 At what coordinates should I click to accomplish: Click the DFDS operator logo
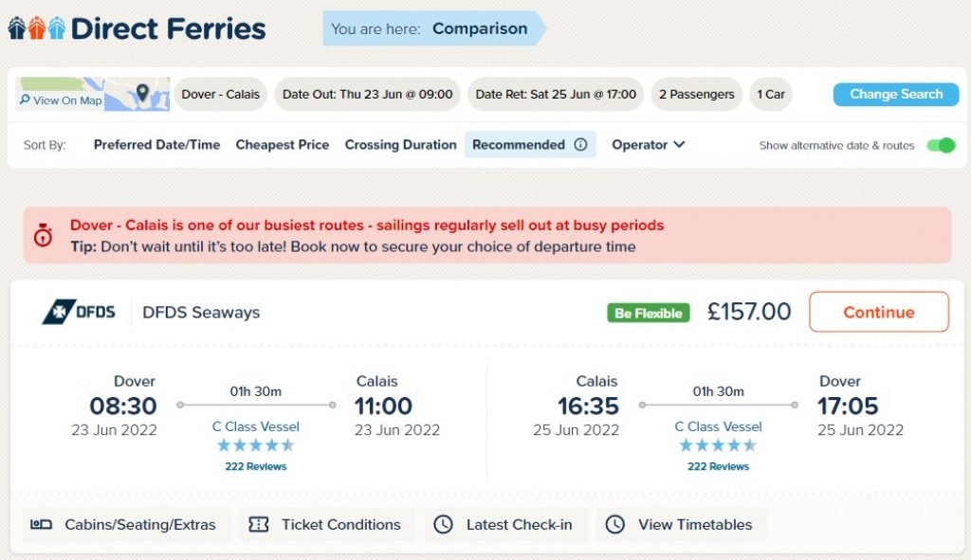click(x=79, y=312)
